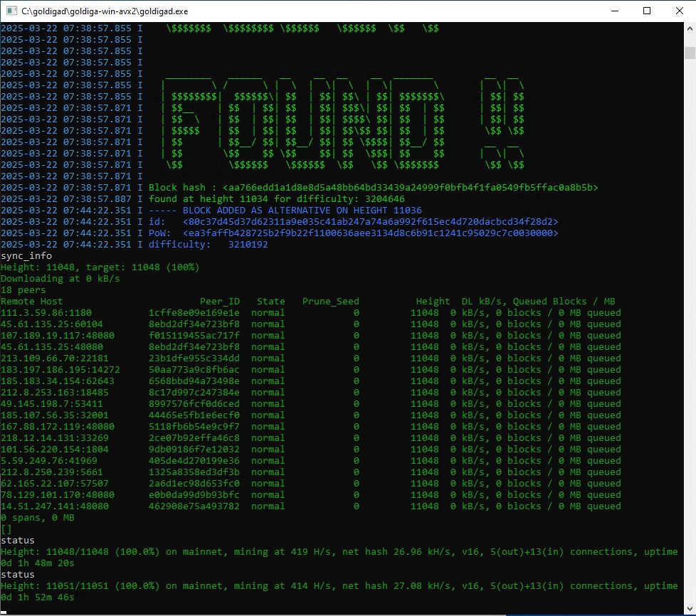Click peer address 45.61.135.25:60104

pyautogui.click(x=52, y=324)
